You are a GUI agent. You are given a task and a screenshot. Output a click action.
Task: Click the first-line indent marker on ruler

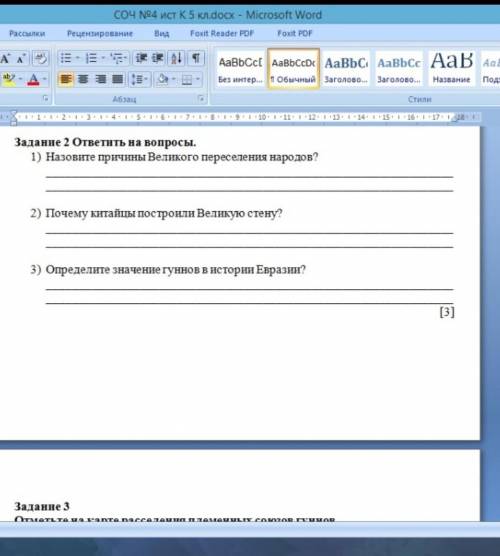click(13, 114)
